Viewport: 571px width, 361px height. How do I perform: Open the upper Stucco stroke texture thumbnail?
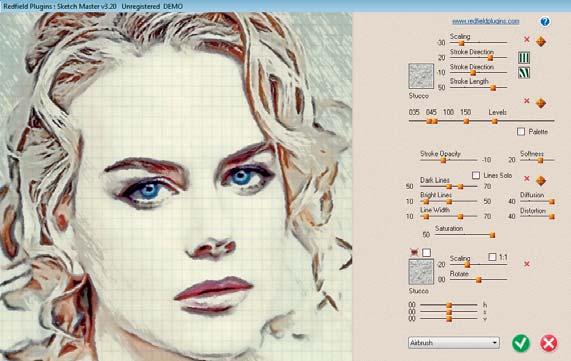pyautogui.click(x=421, y=76)
